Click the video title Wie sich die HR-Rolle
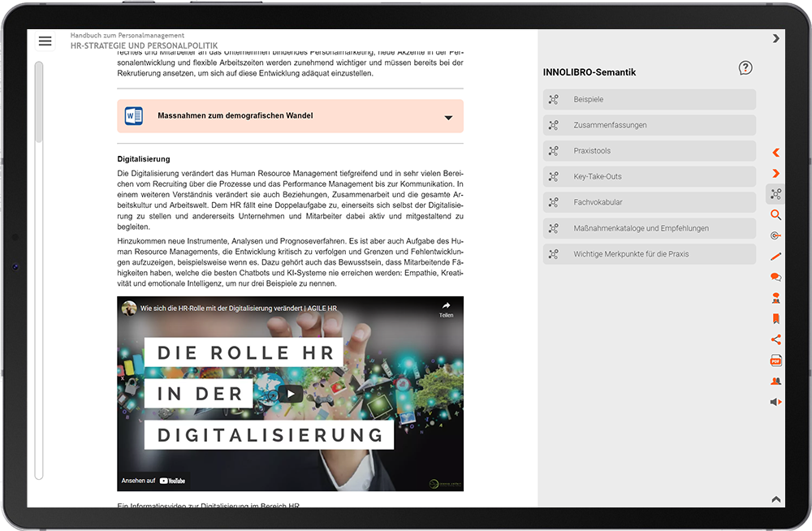 [238, 309]
